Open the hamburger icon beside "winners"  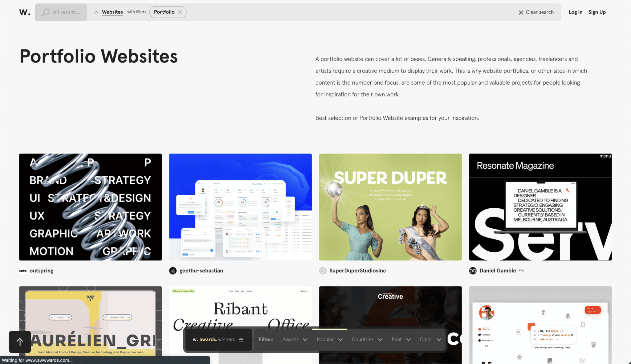click(242, 339)
